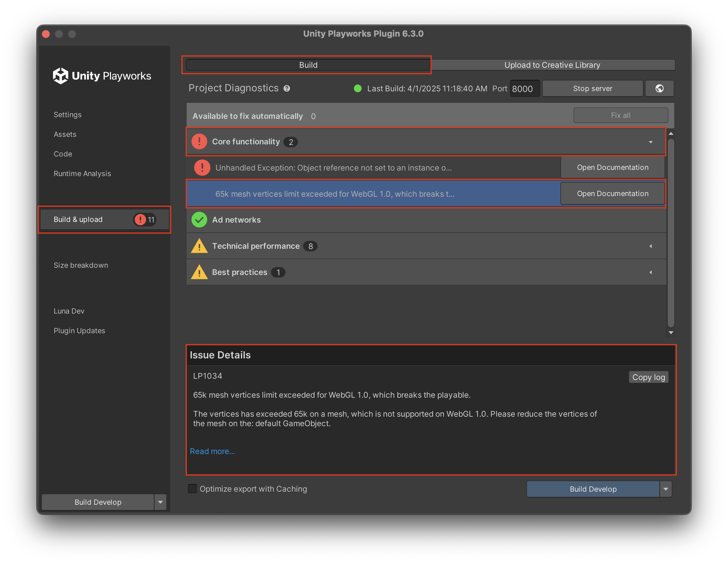Click the green checkmark icon on Ad networks

click(x=199, y=220)
